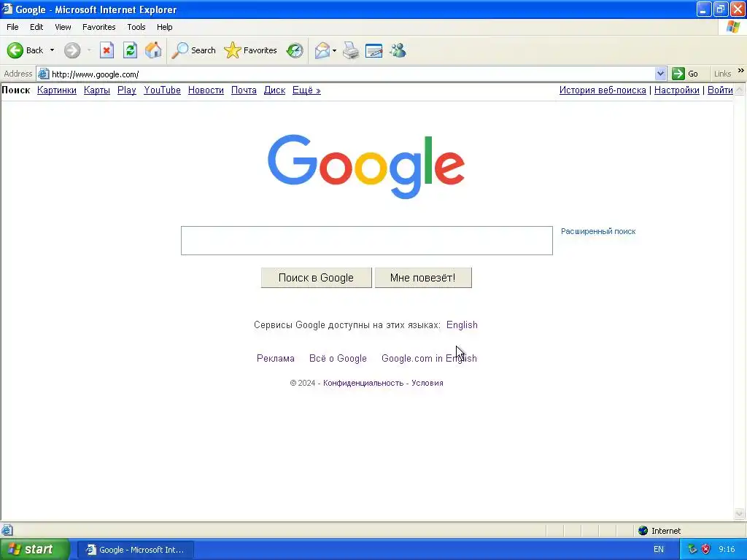The width and height of the screenshot is (747, 560).
Task: Open История веб-поиска link
Action: [x=603, y=90]
